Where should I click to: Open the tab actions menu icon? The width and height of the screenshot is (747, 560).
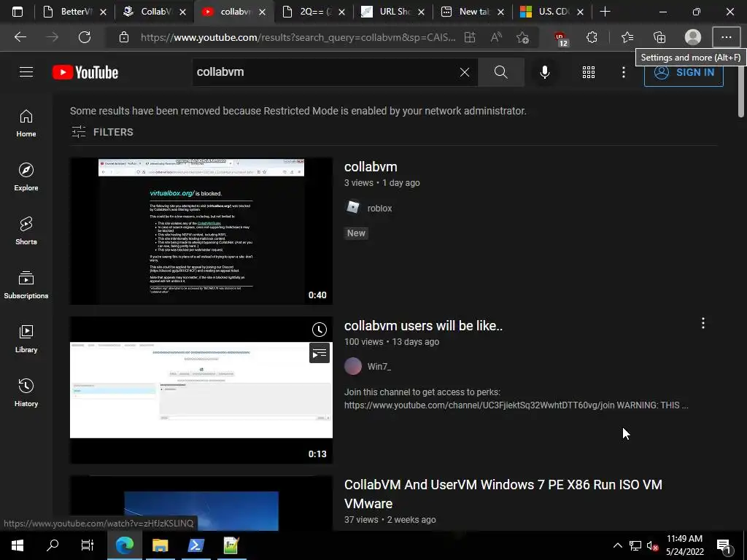(18, 12)
